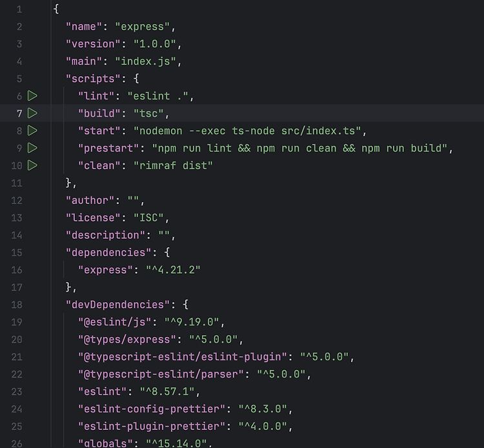Click the "eslint-config-prettier" key
Screen dimensions: 484x448
[152, 409]
